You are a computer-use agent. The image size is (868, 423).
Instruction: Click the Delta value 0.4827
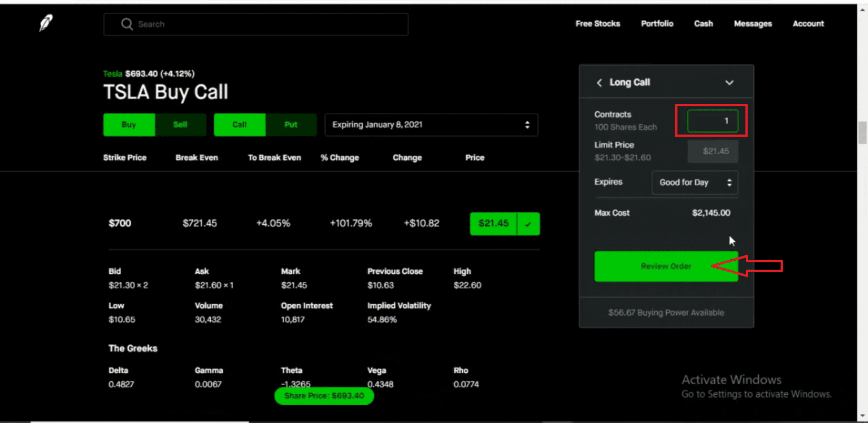click(121, 385)
